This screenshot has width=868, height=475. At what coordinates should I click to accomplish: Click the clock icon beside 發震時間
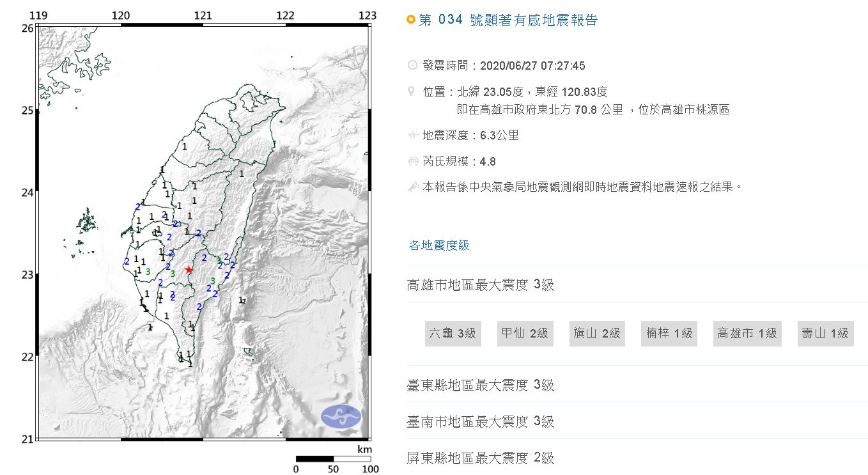(412, 65)
